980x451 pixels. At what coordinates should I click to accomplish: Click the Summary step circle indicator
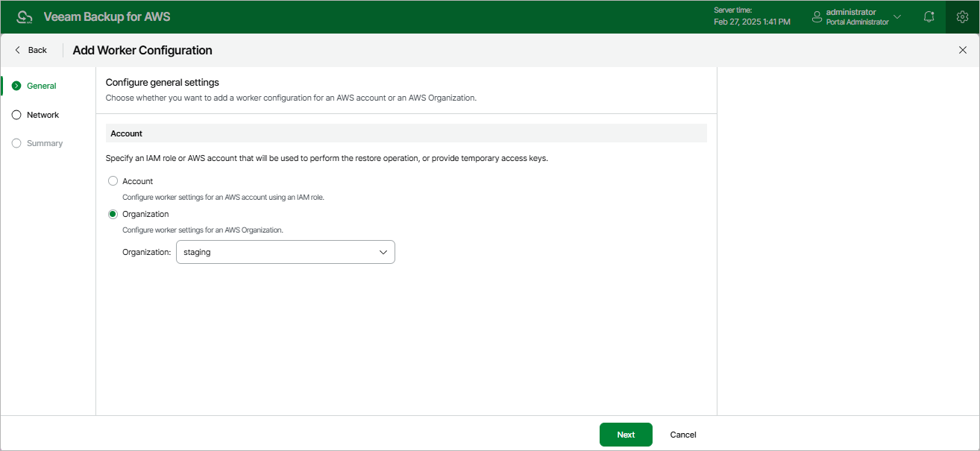(x=16, y=142)
